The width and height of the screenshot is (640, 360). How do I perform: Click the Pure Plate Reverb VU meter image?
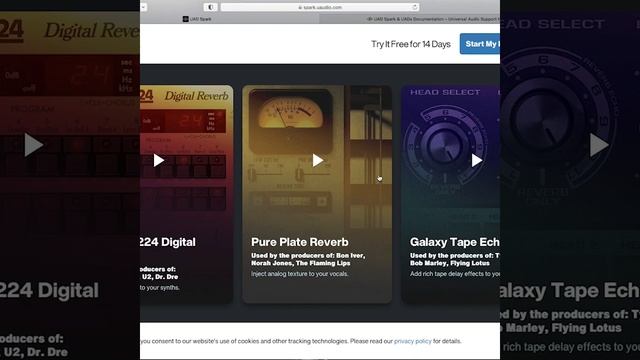pyautogui.click(x=291, y=121)
